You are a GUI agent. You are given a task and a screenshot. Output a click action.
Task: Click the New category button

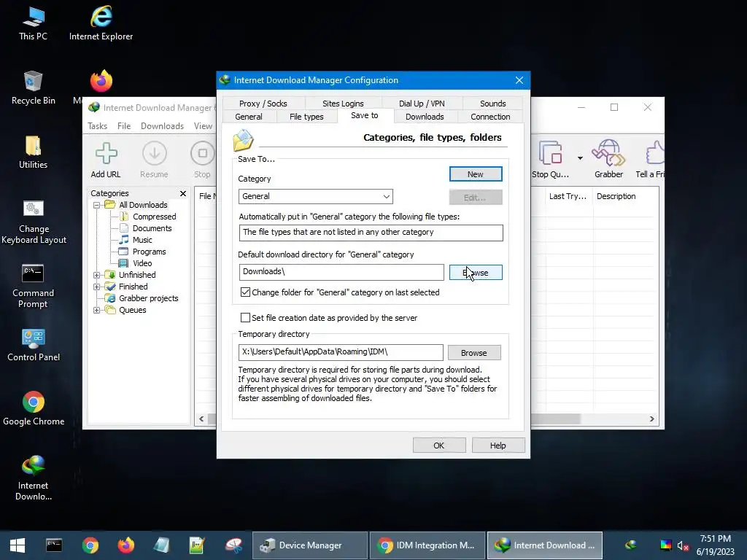click(476, 174)
